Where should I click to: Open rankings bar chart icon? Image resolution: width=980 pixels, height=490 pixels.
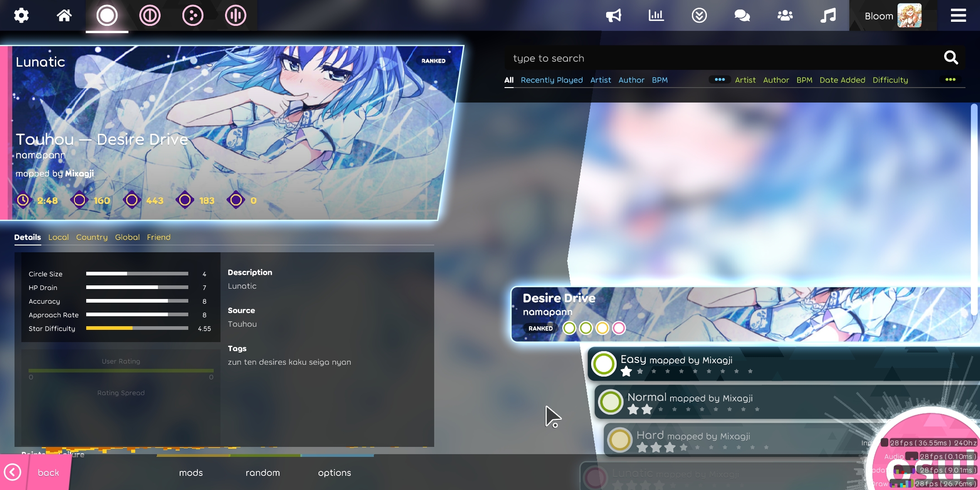click(x=656, y=16)
